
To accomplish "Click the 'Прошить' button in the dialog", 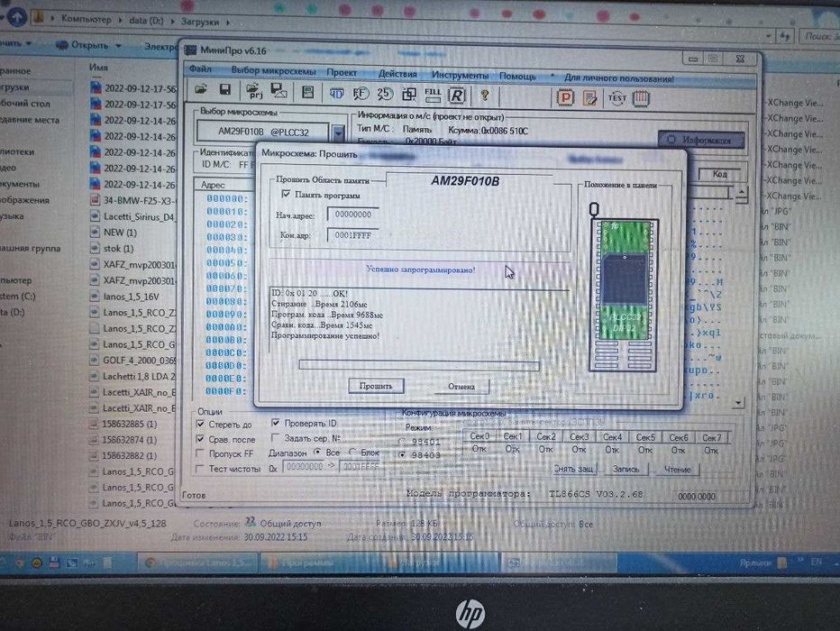I will tap(376, 386).
